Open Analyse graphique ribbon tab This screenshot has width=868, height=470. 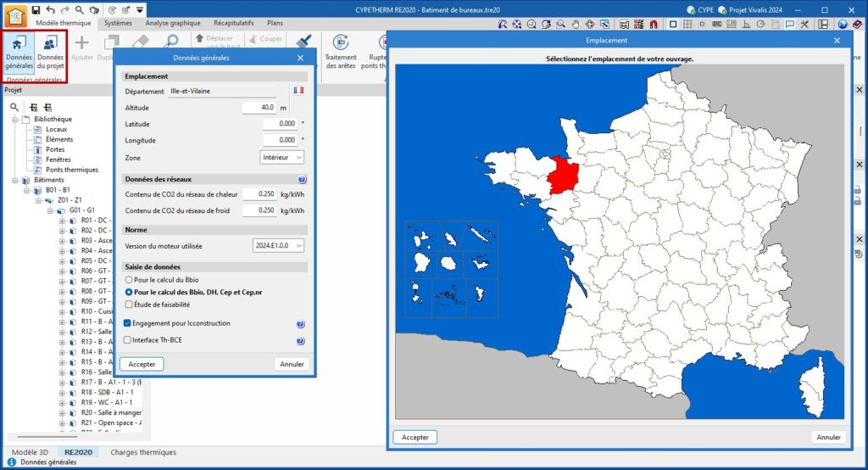coord(173,23)
